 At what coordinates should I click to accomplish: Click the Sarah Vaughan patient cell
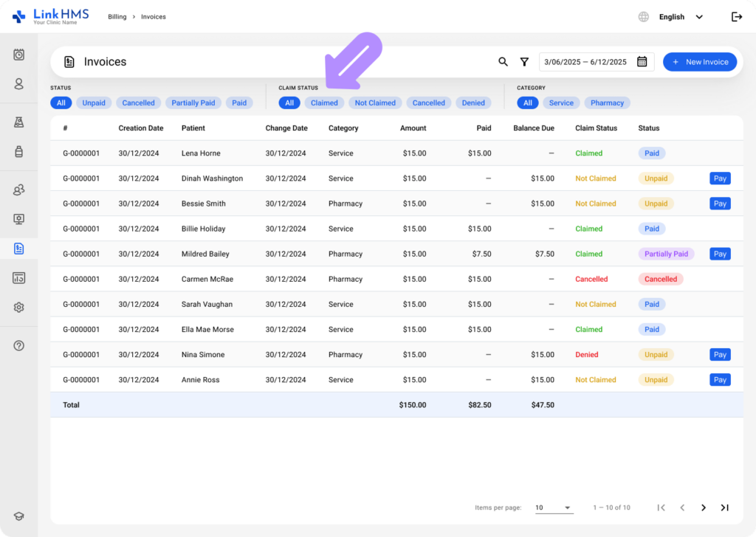coord(207,305)
